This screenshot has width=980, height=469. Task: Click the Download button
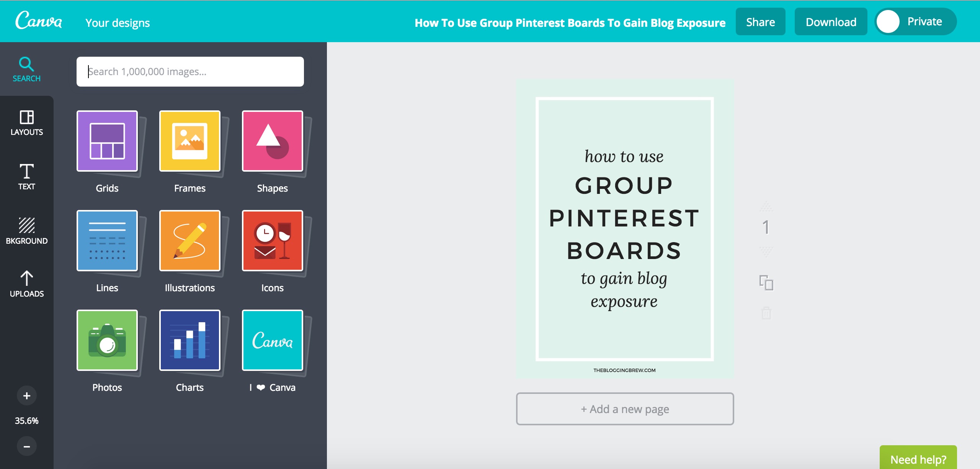pyautogui.click(x=831, y=22)
